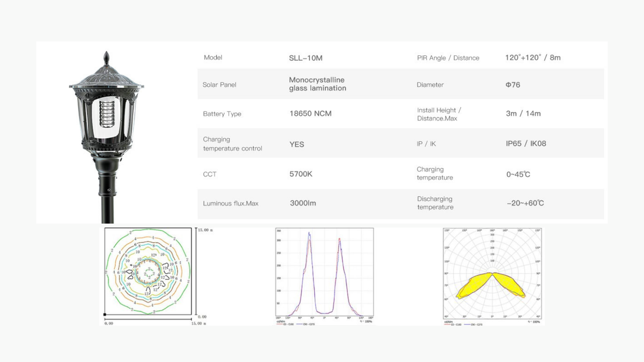644x362 pixels.
Task: Click the 'Discharging temperature' label
Action: [435, 203]
